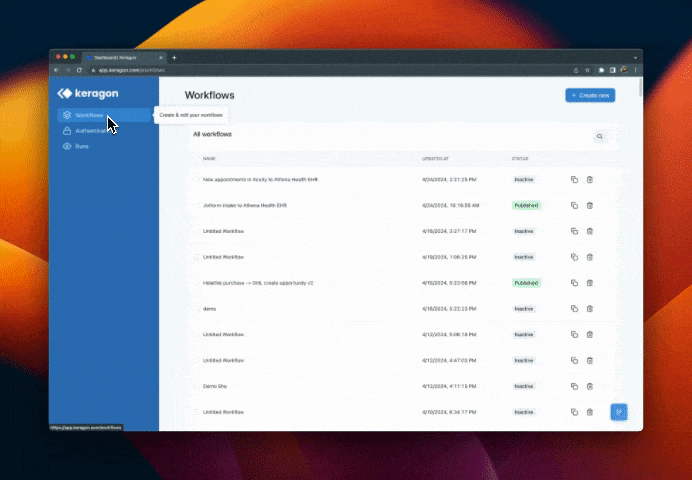Open the search in All workflows

tap(599, 136)
